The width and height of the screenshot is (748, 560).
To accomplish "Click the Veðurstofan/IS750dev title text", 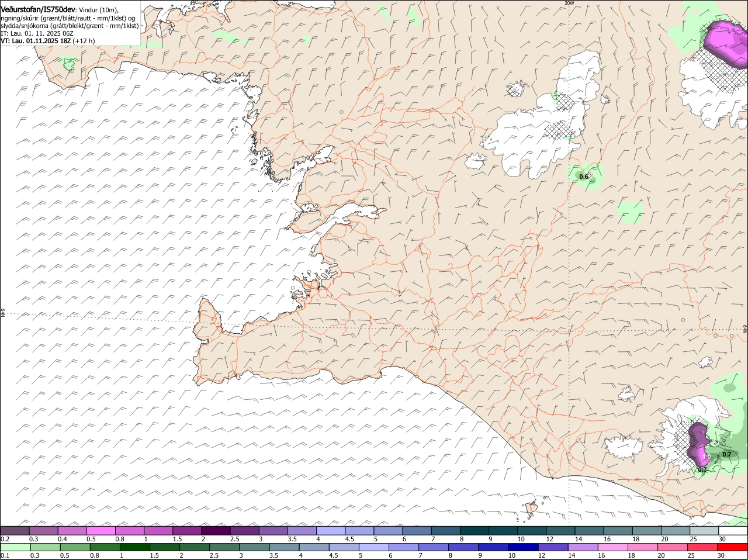I will 38,9.
